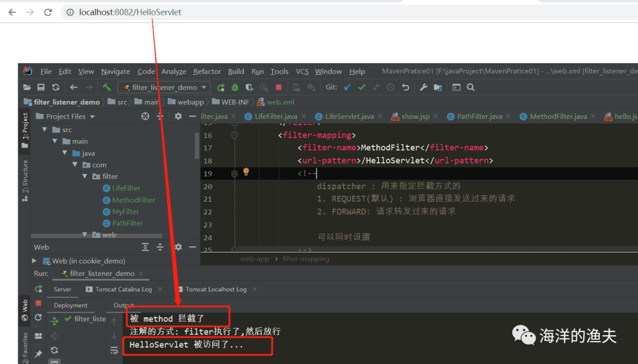
Task: Click filter-mapping in the editor bottom breadcrumb
Action: (306, 259)
